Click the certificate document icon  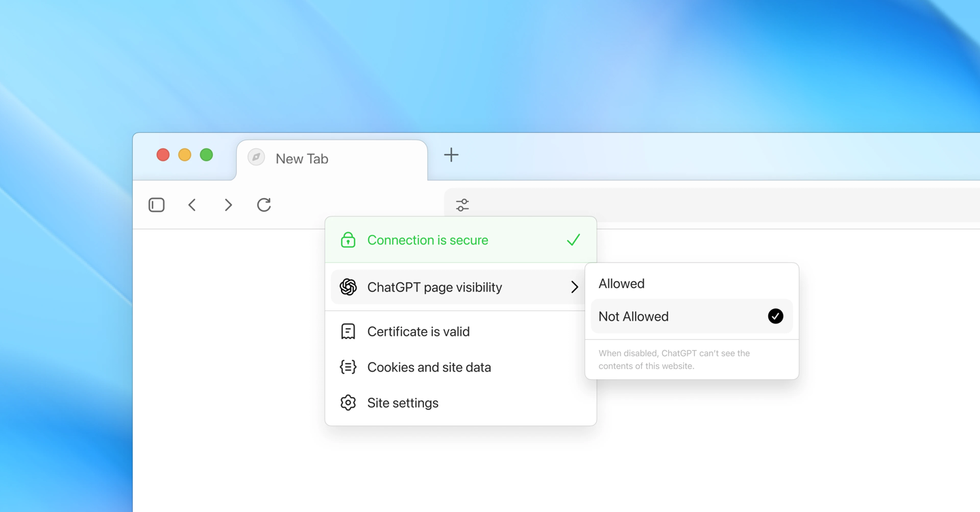348,332
